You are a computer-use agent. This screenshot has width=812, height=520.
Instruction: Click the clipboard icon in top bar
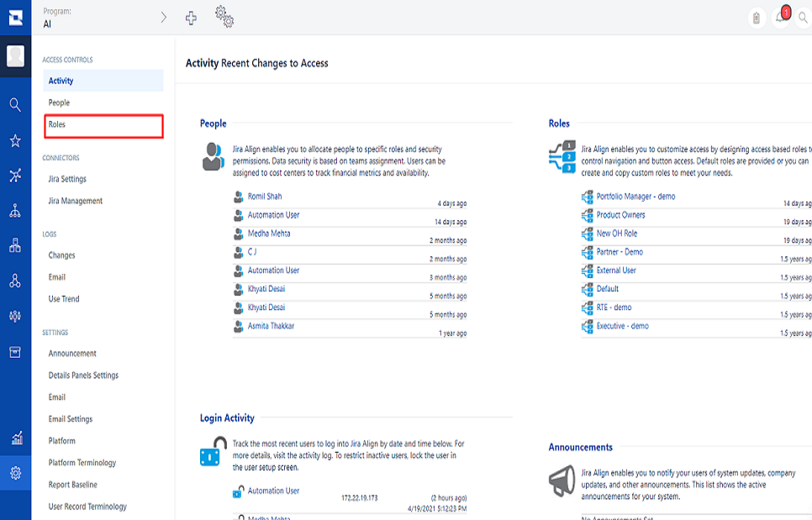757,18
